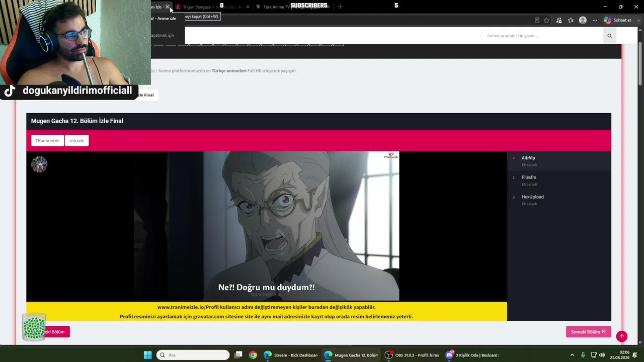Select the TRanimeizle fansub button
Image resolution: width=644 pixels, height=362 pixels.
pyautogui.click(x=47, y=141)
